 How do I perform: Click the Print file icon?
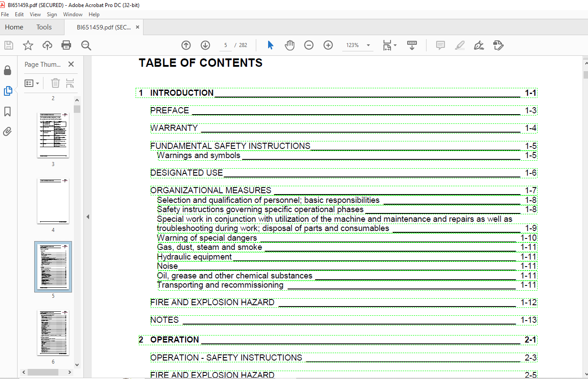pyautogui.click(x=66, y=45)
